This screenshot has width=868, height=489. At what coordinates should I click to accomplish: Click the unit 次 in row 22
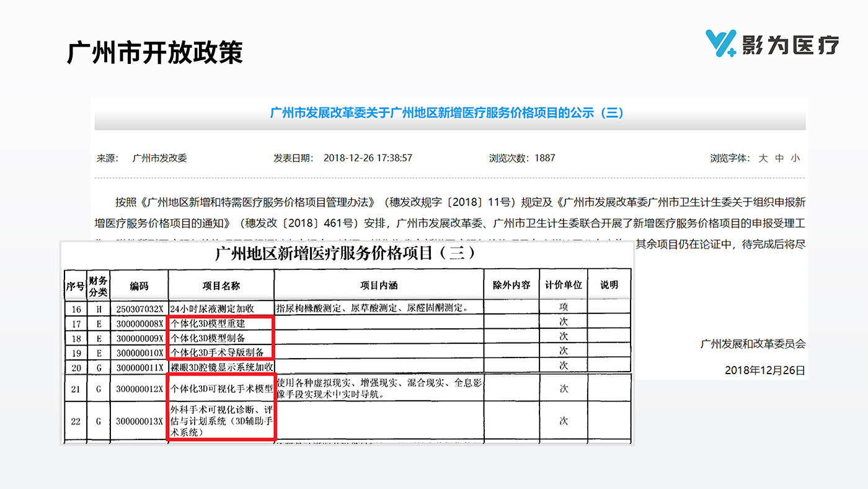(x=564, y=421)
